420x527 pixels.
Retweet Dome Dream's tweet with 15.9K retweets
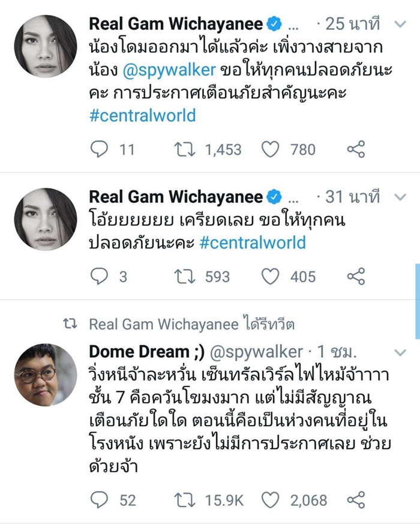pyautogui.click(x=185, y=501)
